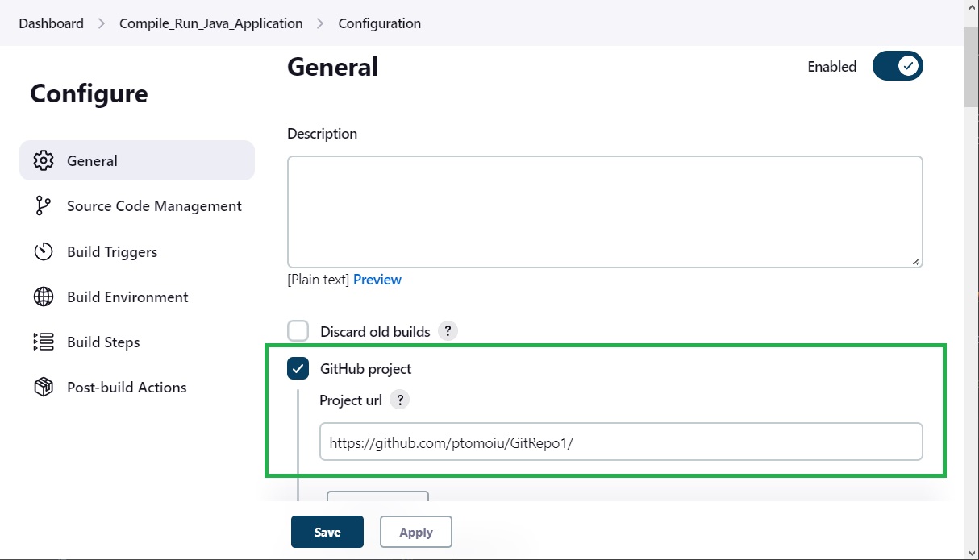Uncheck the GitHub project checkbox

pyautogui.click(x=298, y=368)
